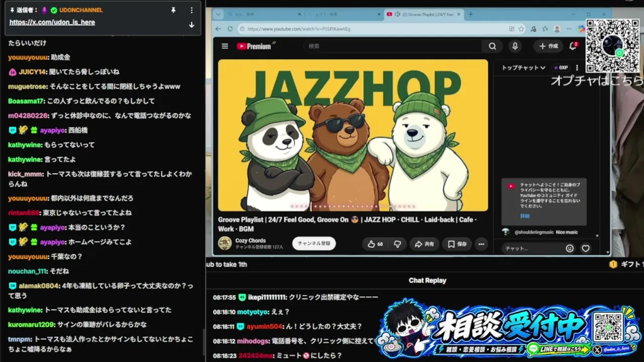Image resolution: width=644 pixels, height=362 pixels.
Task: Bookmark this page with the star icon
Action: [x=521, y=29]
